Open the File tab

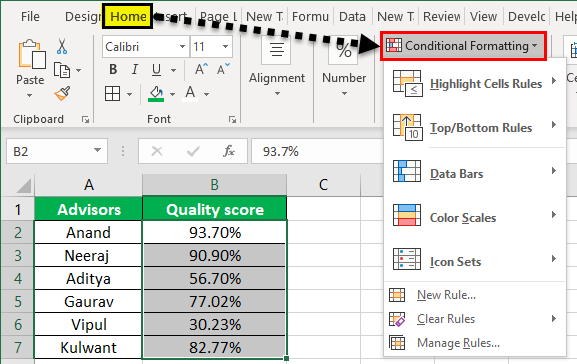pos(30,17)
